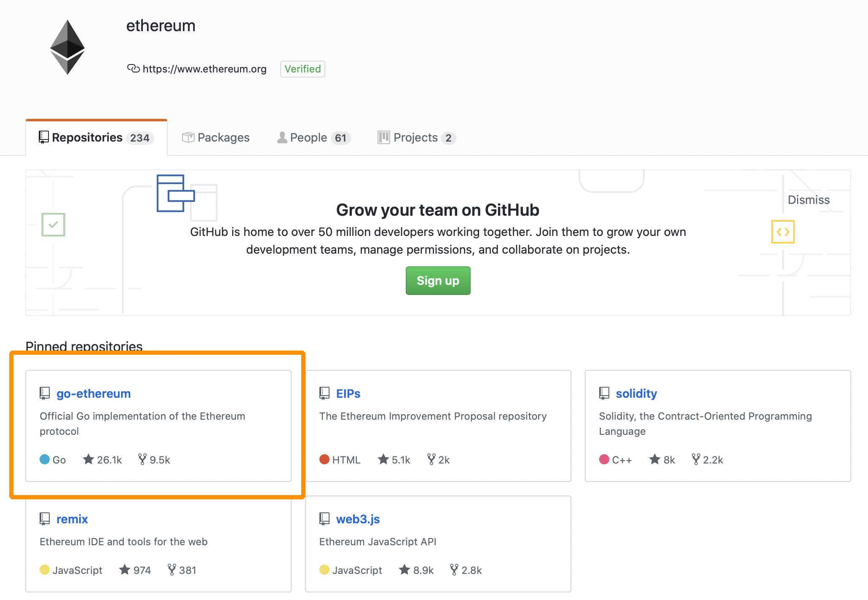The width and height of the screenshot is (868, 600).
Task: Click the star icon on go-ethereum card
Action: coord(88,459)
